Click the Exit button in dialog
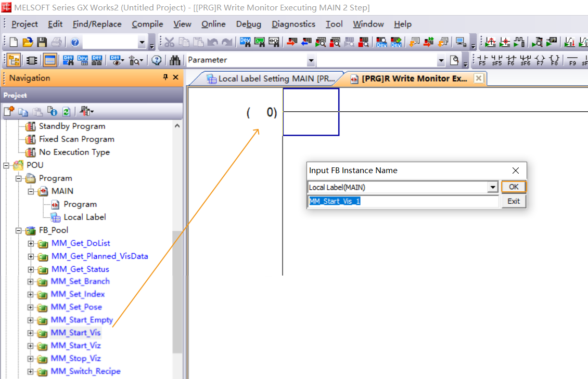This screenshot has height=379, width=588. pos(514,201)
